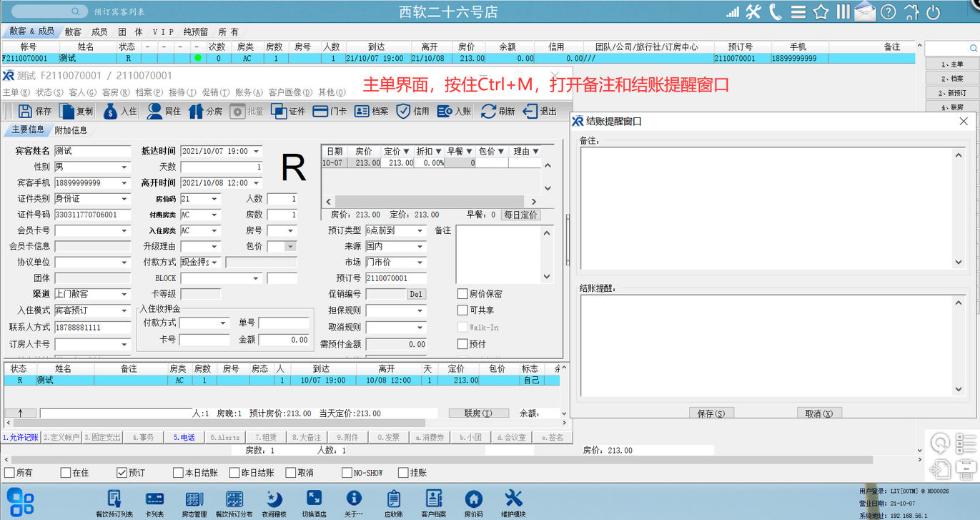
Task: Open the 抵达时间 arrival time dropdown
Action: (257, 152)
